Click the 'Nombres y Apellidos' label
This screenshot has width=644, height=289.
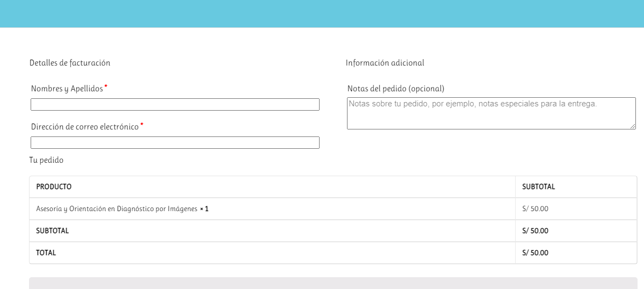[x=67, y=89]
